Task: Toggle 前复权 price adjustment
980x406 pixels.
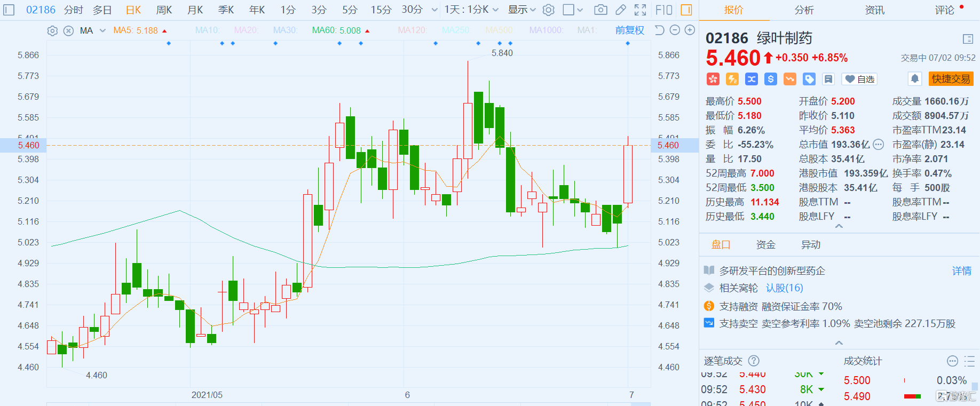Action: click(630, 30)
